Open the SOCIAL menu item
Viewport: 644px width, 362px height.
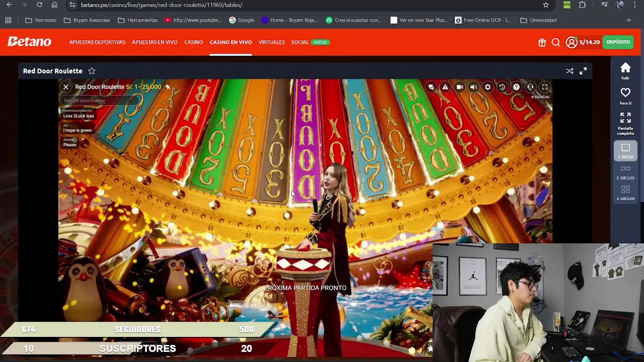click(x=300, y=42)
